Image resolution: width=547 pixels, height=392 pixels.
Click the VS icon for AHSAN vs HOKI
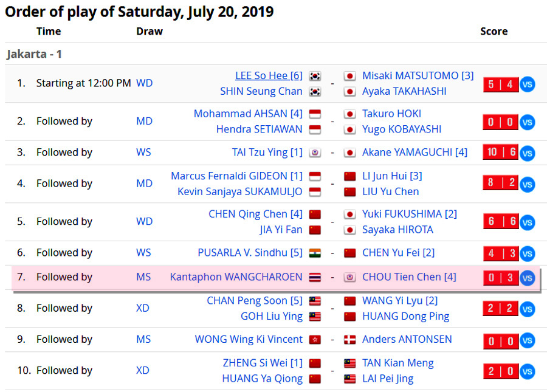pyautogui.click(x=527, y=122)
